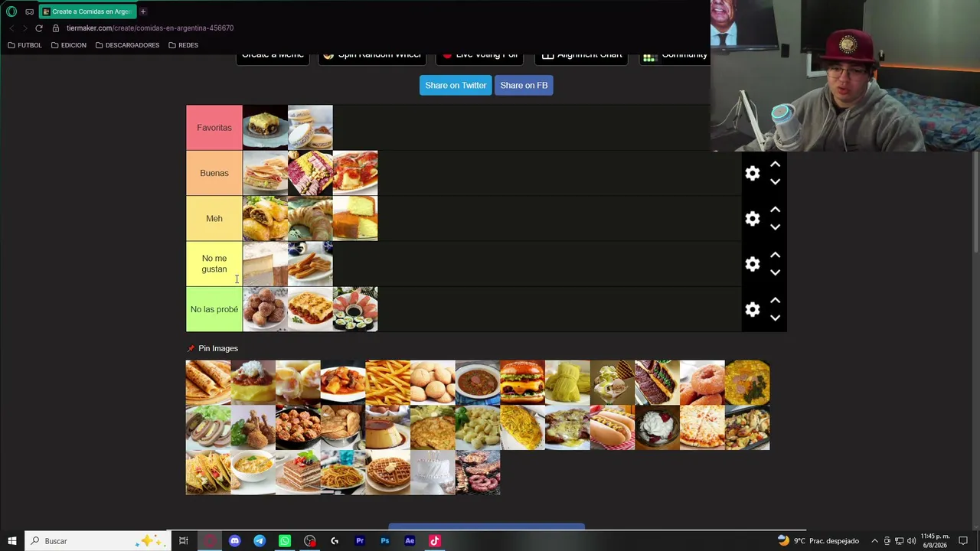Click the No las probé tier label

pos(214,309)
